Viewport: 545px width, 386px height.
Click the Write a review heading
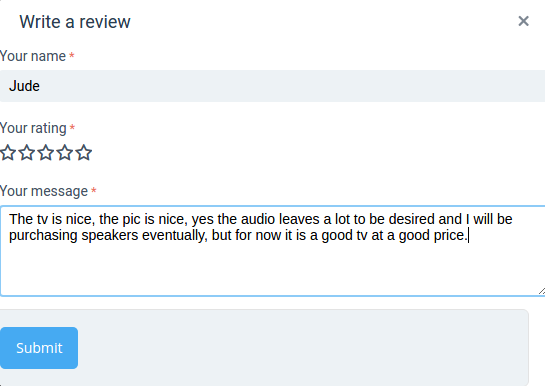pos(75,22)
